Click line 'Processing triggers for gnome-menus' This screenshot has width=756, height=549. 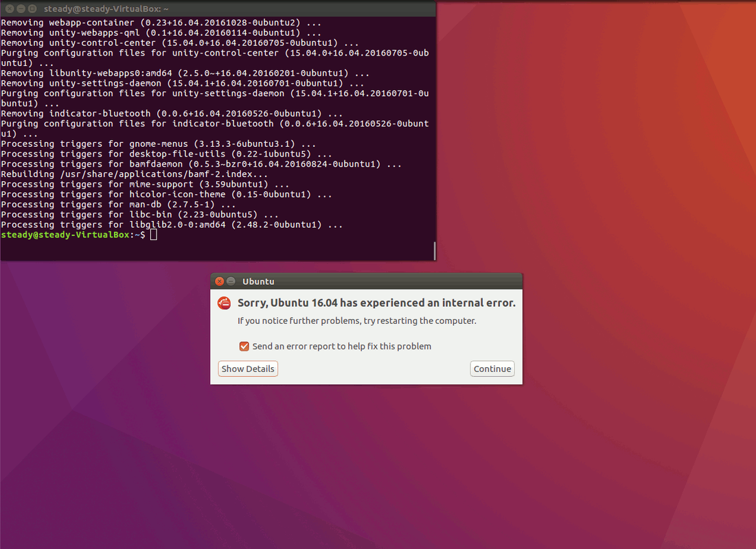158,144
